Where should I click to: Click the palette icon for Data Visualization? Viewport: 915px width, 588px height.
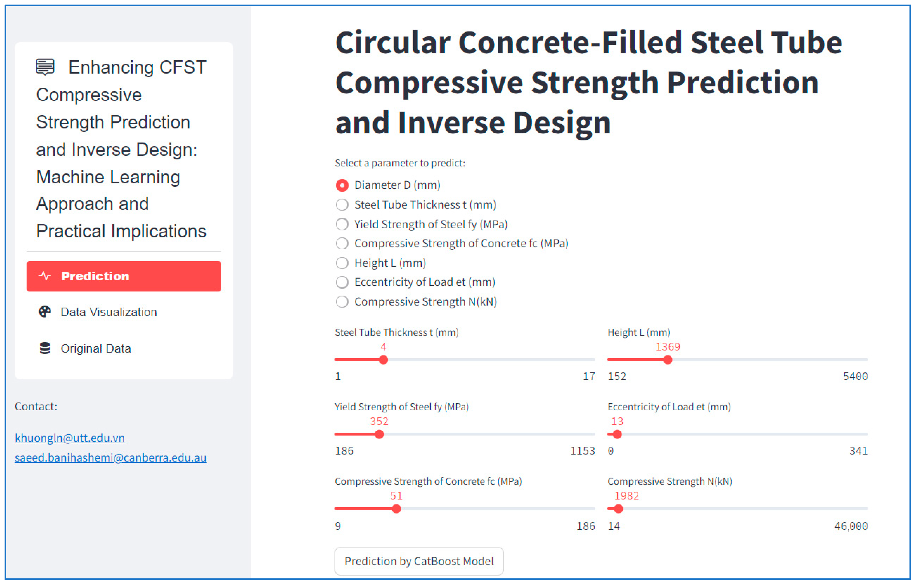click(45, 312)
